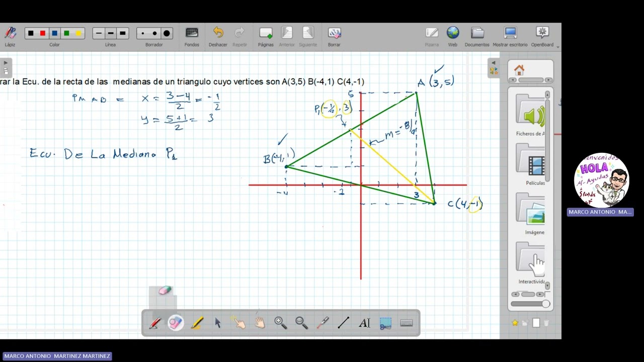Screen dimensions: 644x362
Task: Pick the small eraser size
Action: click(x=143, y=34)
